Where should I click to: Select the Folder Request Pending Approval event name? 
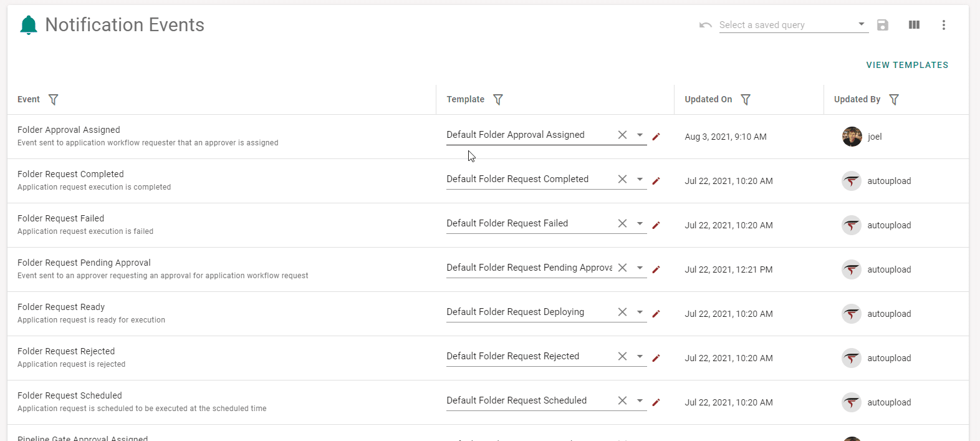(x=84, y=263)
